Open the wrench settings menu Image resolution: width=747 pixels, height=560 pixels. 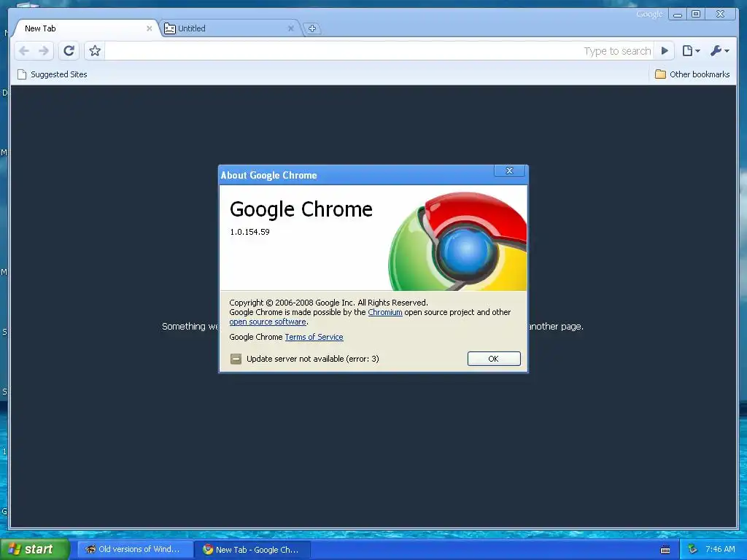[x=719, y=51]
